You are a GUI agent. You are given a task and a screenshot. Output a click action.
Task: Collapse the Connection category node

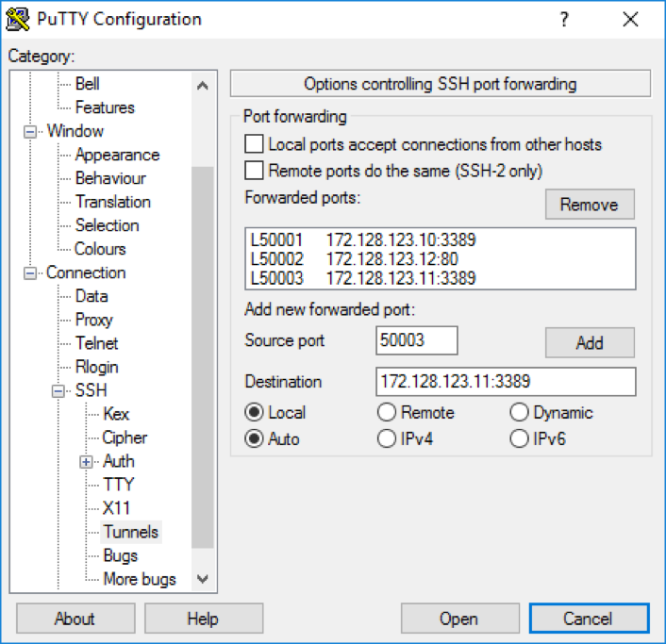[32, 272]
